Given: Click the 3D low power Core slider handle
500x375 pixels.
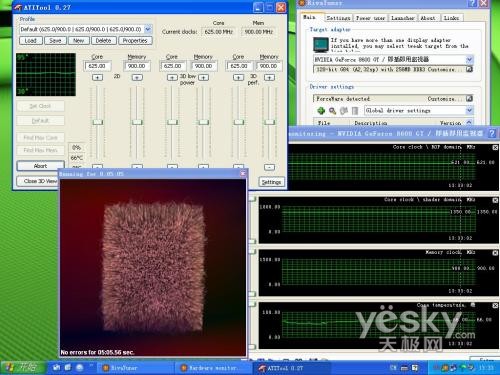Looking at the screenshot, I should click(x=172, y=122).
